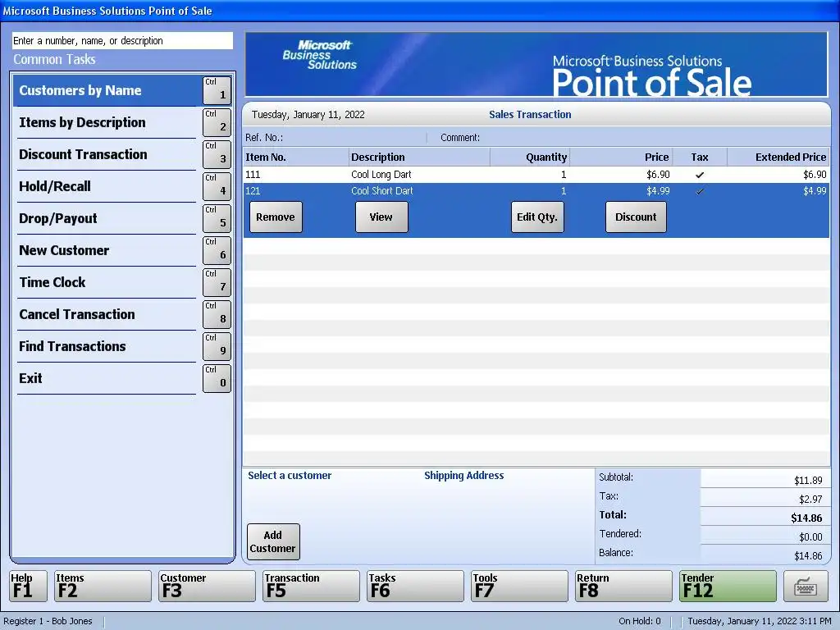Open Tools F7 menu button
840x630 pixels.
click(x=519, y=586)
